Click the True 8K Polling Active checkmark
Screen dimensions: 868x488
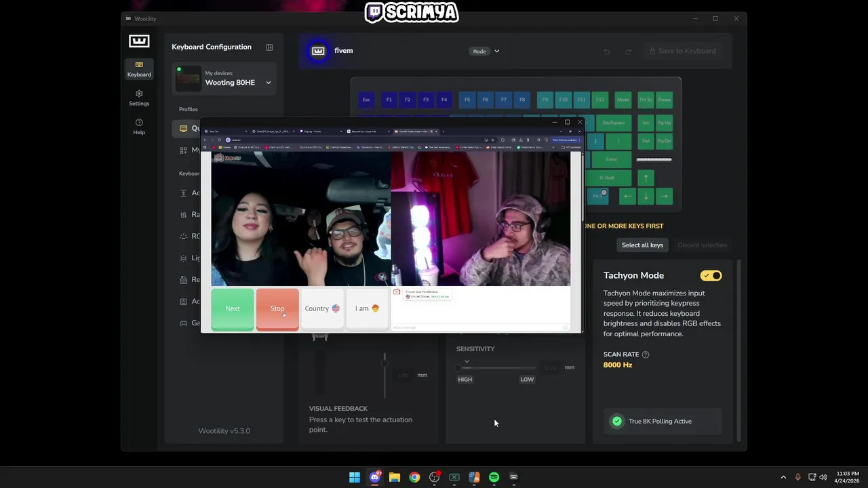click(617, 421)
